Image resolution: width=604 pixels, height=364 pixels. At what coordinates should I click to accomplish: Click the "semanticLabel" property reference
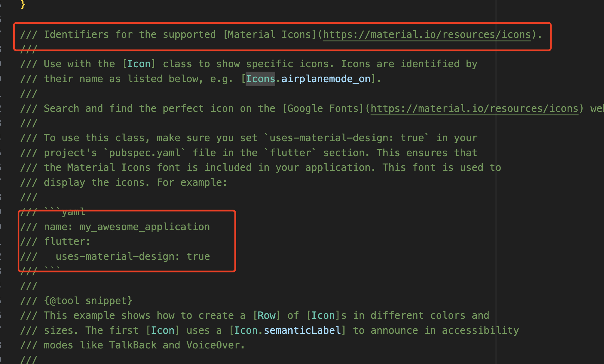click(x=302, y=331)
